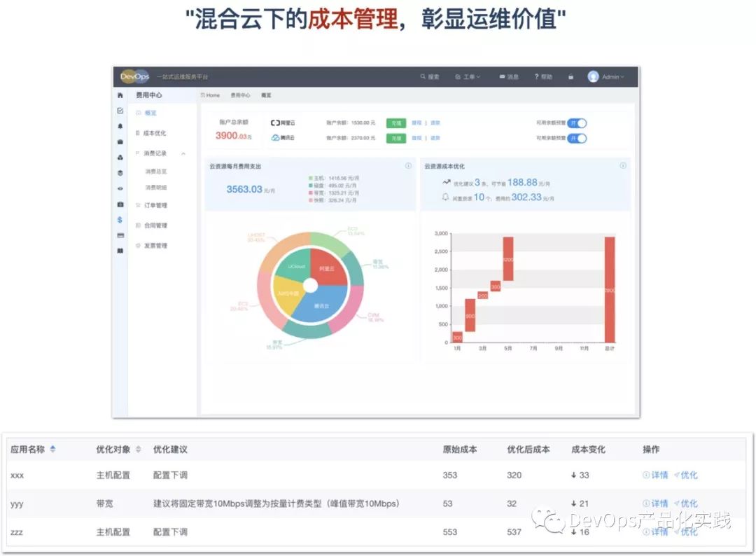The height and width of the screenshot is (556, 756).
Task: Click the Admin avatar picture
Action: (x=593, y=76)
